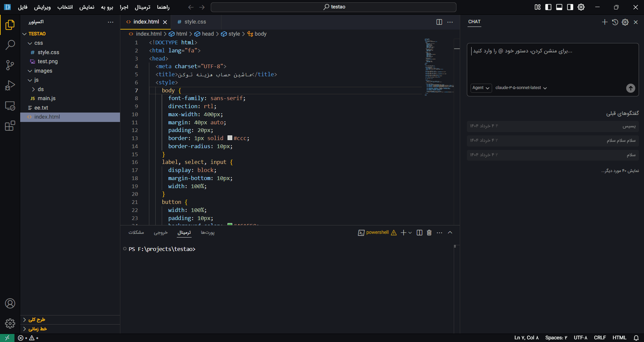Split the terminal

419,232
